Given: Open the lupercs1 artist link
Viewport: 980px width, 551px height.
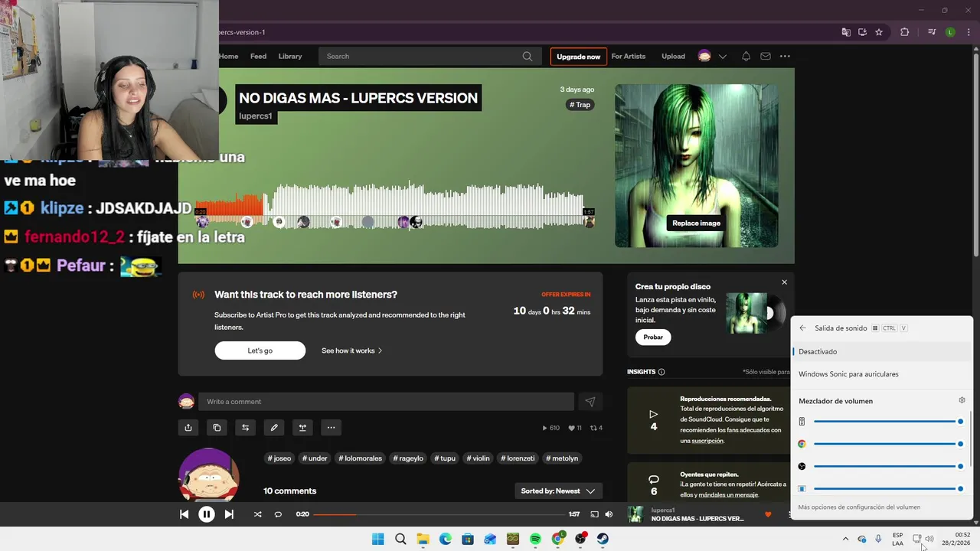Looking at the screenshot, I should (x=256, y=116).
